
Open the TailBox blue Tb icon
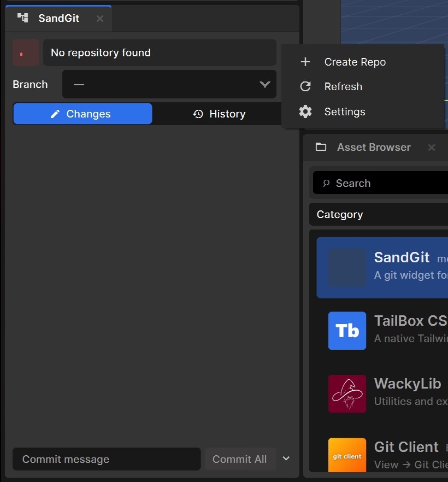click(x=347, y=331)
